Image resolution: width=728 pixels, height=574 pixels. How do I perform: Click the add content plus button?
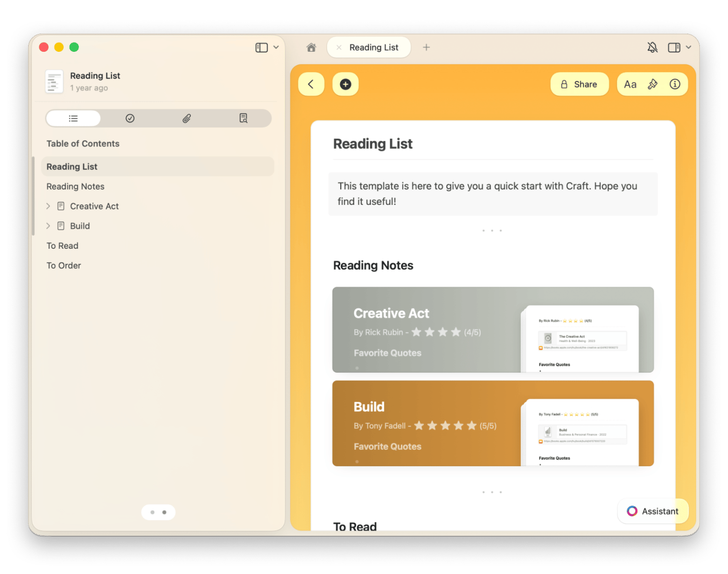click(x=345, y=84)
